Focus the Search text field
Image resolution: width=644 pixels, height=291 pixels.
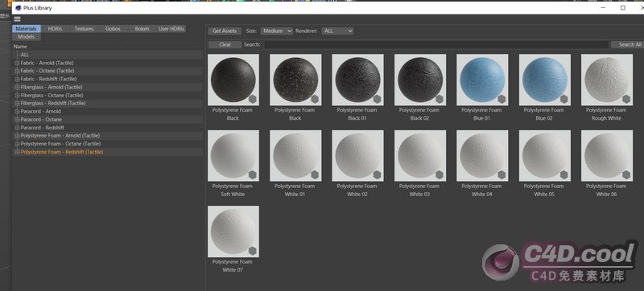pyautogui.click(x=436, y=44)
